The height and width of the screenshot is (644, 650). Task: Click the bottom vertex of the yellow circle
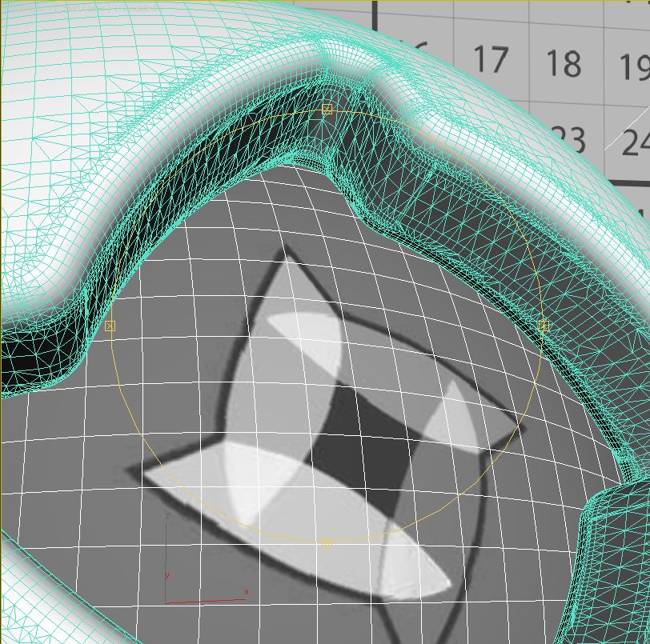coord(327,543)
